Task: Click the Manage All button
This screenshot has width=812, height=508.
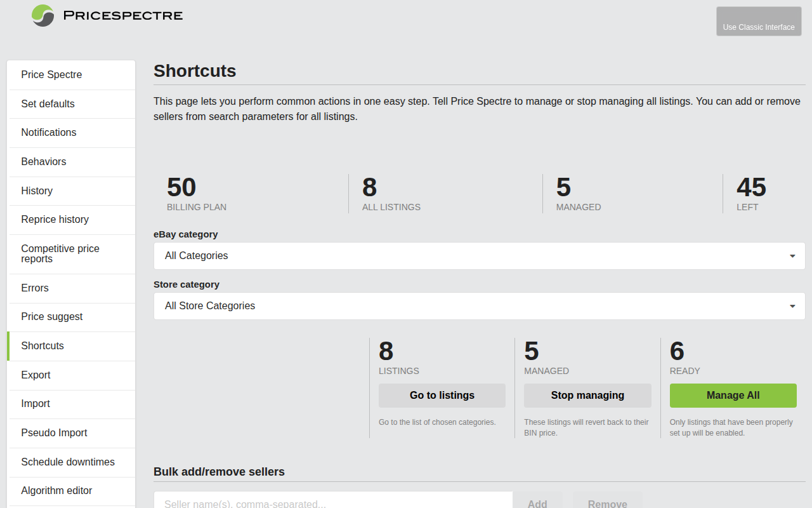Action: tap(733, 395)
